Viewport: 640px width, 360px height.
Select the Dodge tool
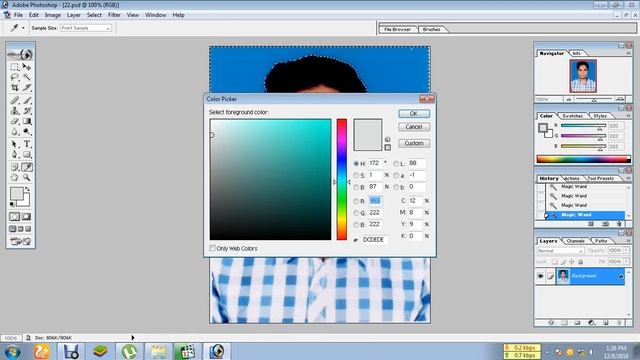coord(27,131)
